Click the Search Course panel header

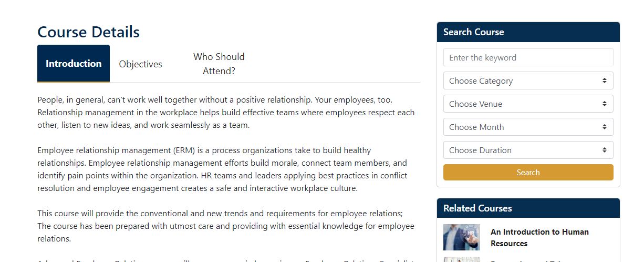pos(528,32)
